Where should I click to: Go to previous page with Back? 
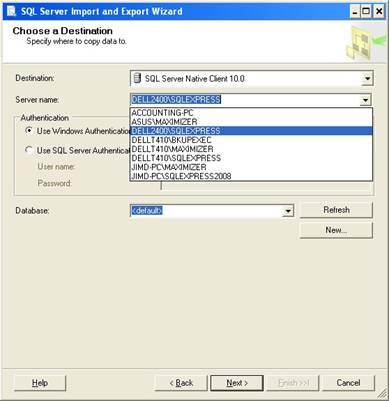tap(181, 383)
